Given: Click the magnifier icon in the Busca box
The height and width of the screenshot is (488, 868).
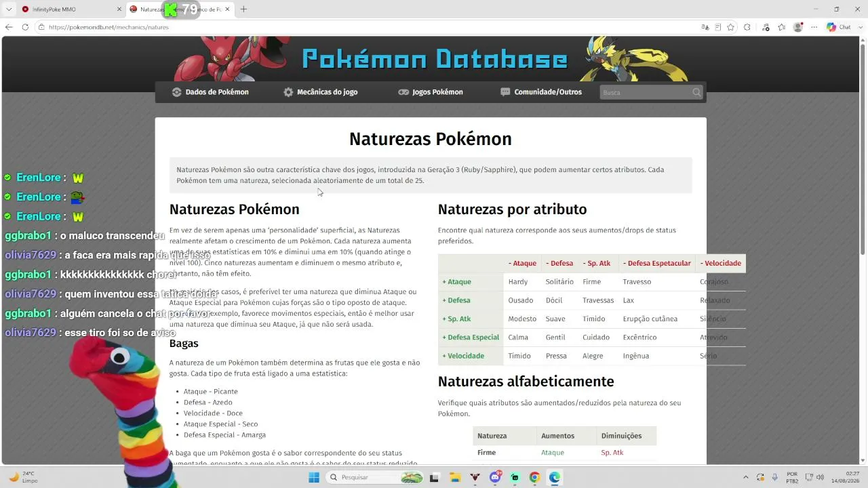Looking at the screenshot, I should (696, 92).
